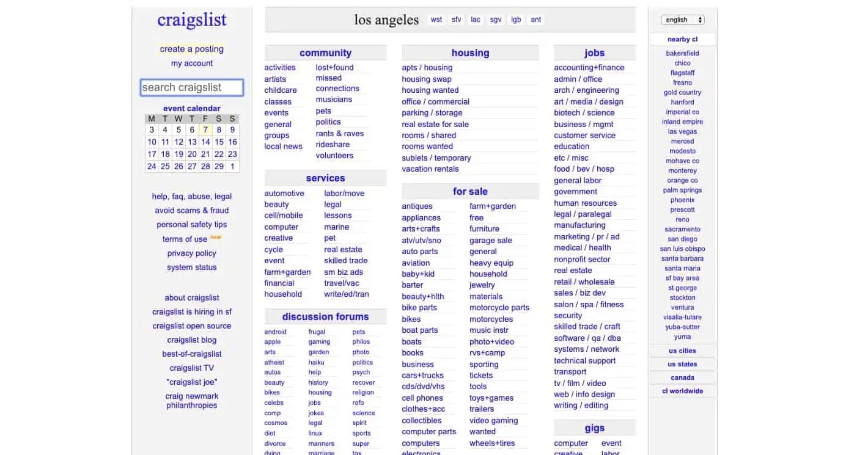868x455 pixels.
Task: Go to my account
Action: (x=191, y=63)
